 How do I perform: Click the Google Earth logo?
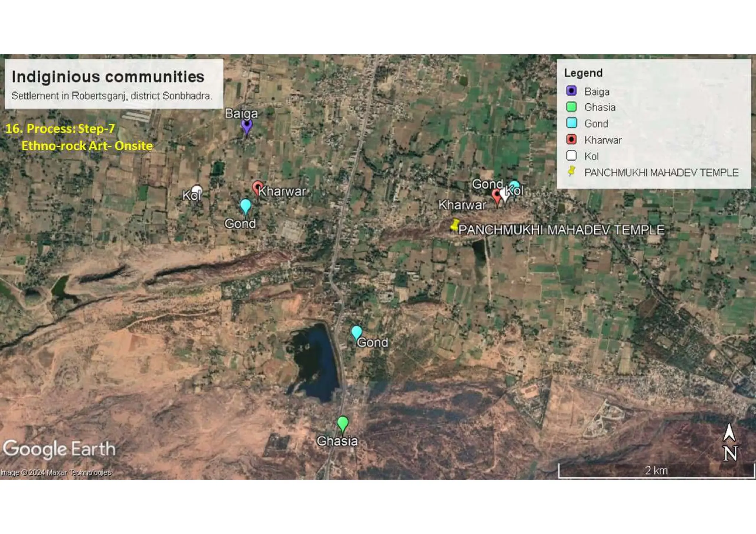click(59, 449)
